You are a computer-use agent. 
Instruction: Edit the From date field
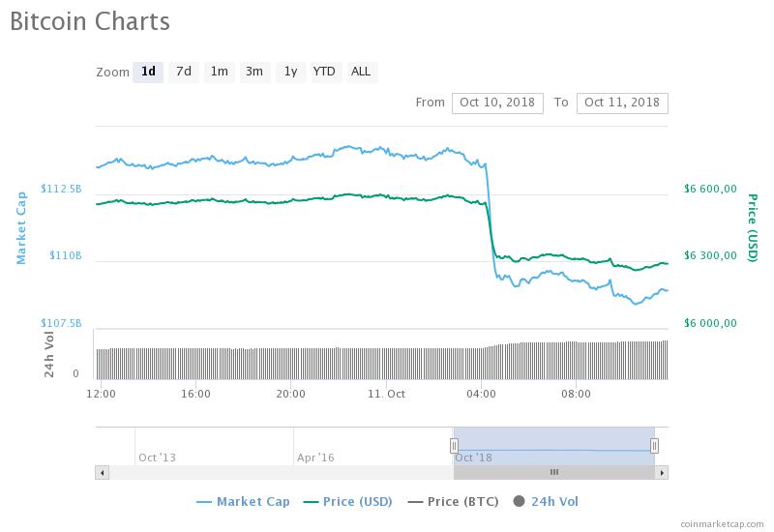(497, 103)
